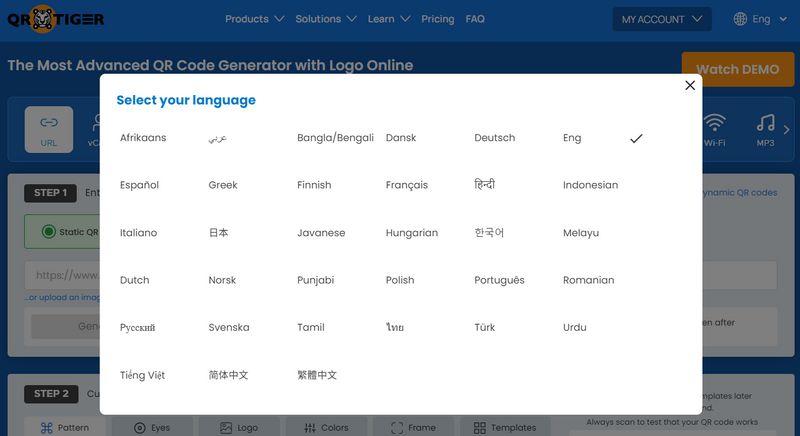Screen dimensions: 800x436
Task: Go to the Pricing page
Action: click(437, 19)
